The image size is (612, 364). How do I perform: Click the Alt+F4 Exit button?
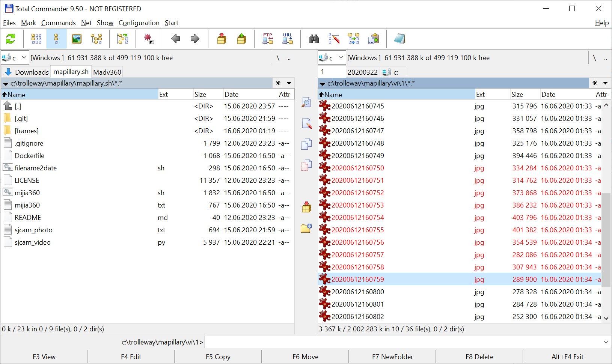point(567,357)
